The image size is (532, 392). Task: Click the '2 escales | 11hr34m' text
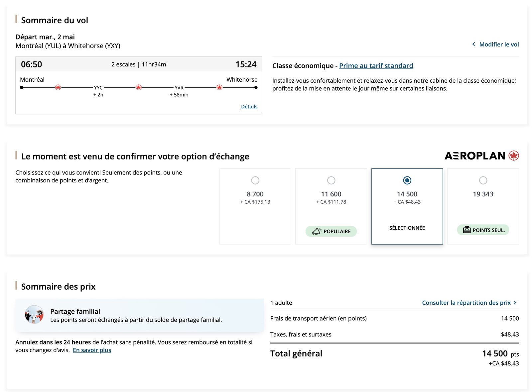click(139, 64)
